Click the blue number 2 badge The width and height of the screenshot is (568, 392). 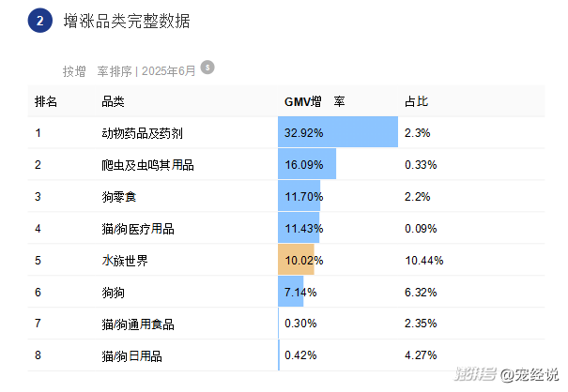[x=39, y=21]
